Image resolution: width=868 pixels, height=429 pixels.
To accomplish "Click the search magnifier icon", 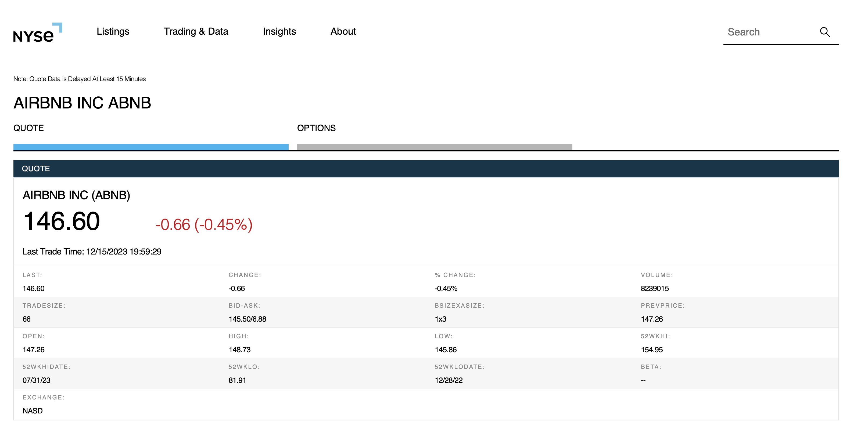I will point(824,32).
